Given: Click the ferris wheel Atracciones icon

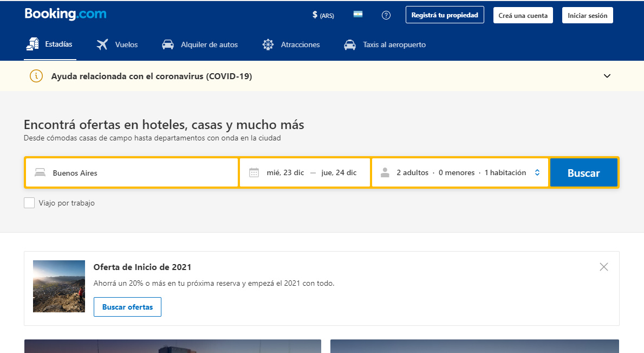Looking at the screenshot, I should pyautogui.click(x=268, y=44).
